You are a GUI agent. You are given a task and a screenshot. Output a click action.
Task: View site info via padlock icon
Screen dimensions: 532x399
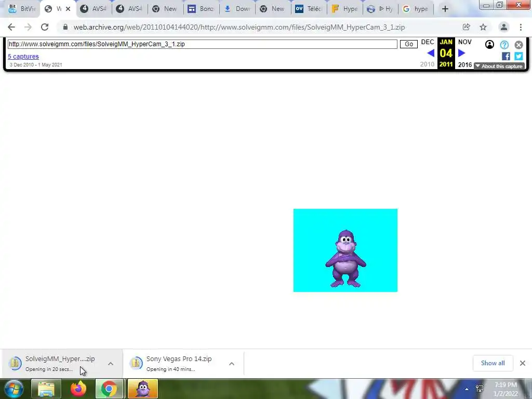coord(65,27)
